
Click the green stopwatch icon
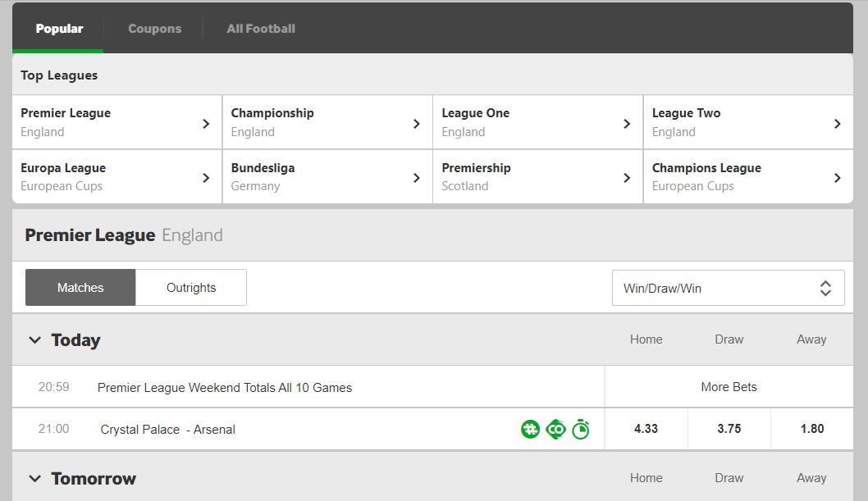point(580,429)
